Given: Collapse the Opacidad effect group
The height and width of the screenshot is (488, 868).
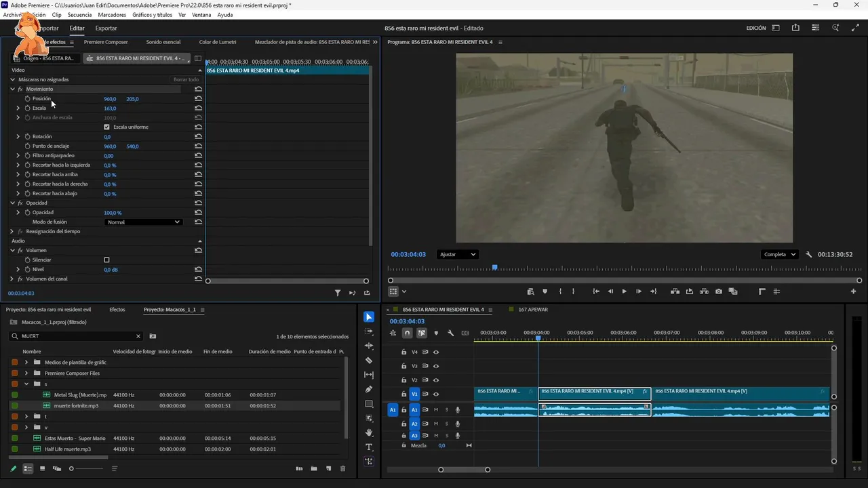Looking at the screenshot, I should (12, 203).
